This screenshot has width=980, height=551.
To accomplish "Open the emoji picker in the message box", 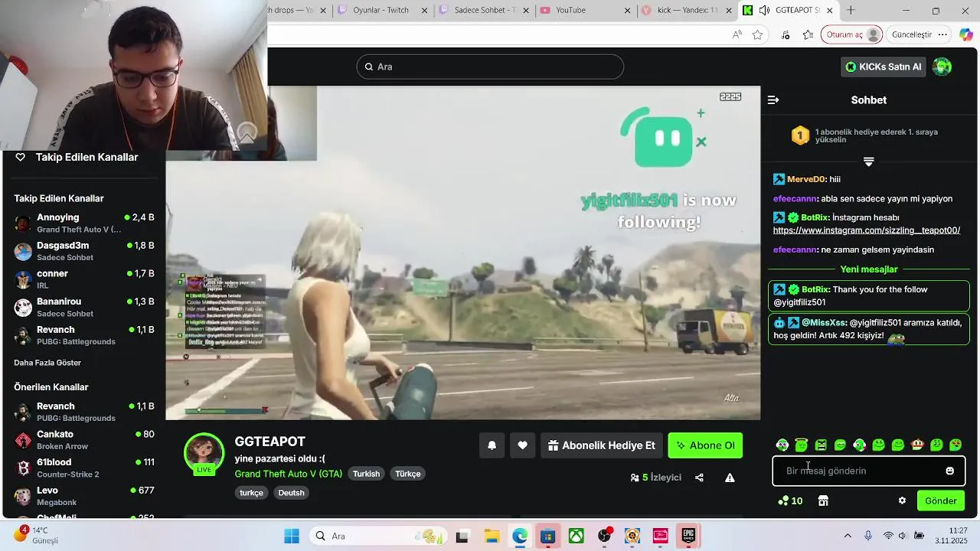I will tap(949, 471).
